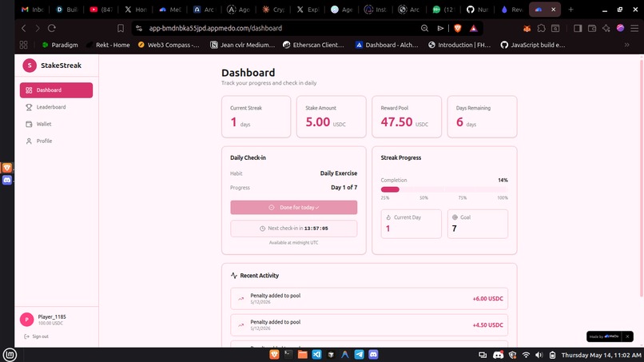The image size is (644, 362).
Task: Click the +4.50 USDC penalty activity row
Action: pyautogui.click(x=369, y=325)
